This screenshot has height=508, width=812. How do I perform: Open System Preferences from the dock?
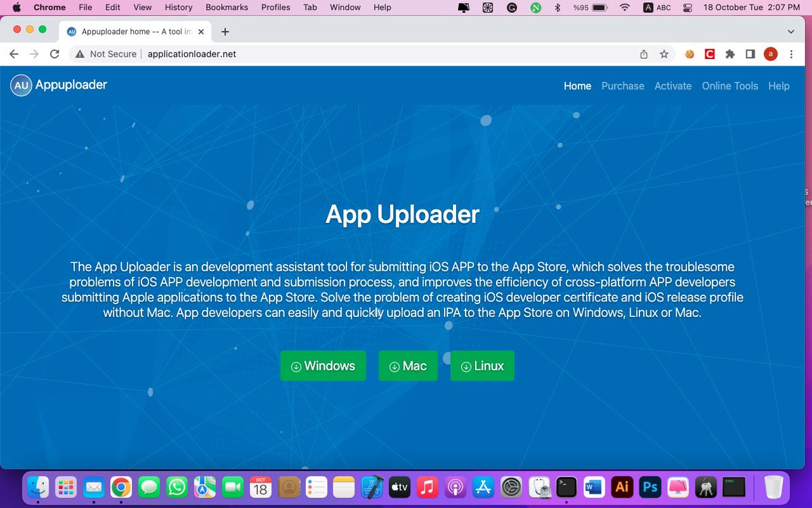pyautogui.click(x=511, y=486)
